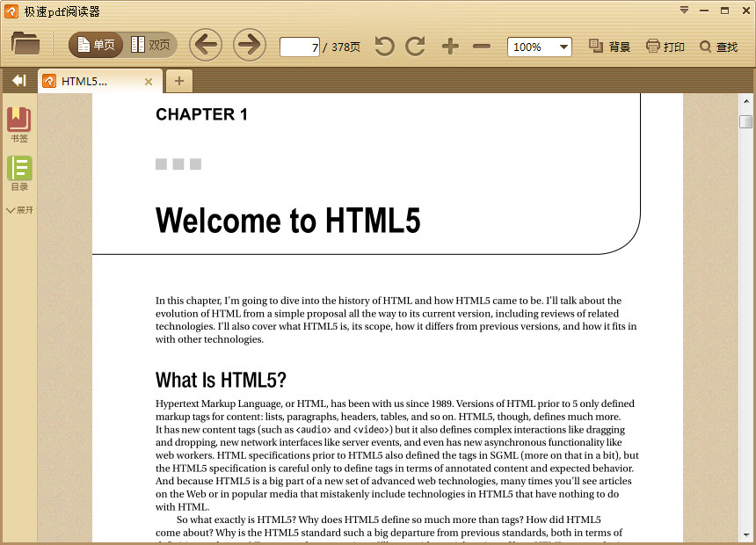The image size is (756, 545).
Task: Click the scroll down arrow of vertical scrollbar
Action: click(745, 534)
